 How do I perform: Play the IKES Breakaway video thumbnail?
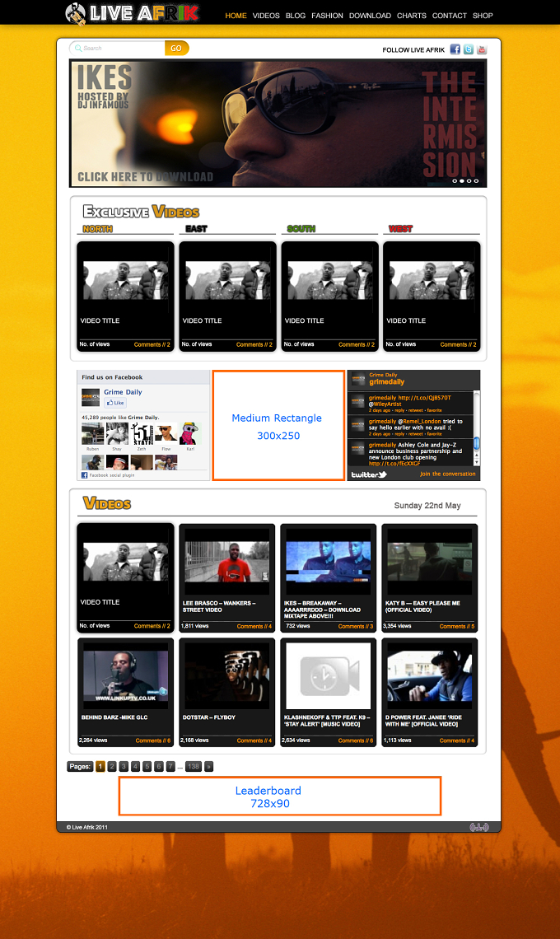tap(329, 562)
